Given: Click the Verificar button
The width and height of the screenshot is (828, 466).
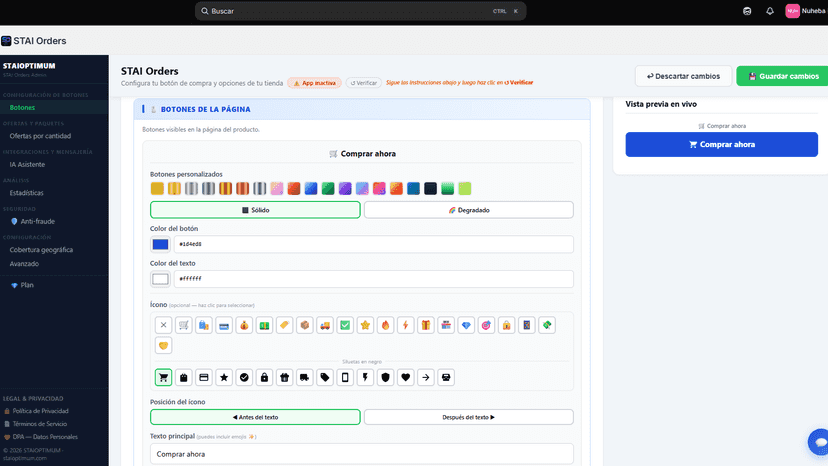Looking at the screenshot, I should 364,83.
